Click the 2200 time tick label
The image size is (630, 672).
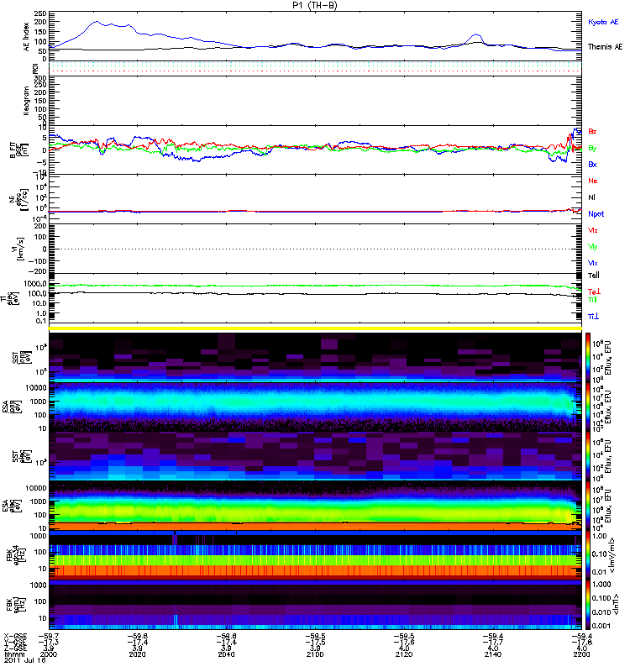pos(581,654)
